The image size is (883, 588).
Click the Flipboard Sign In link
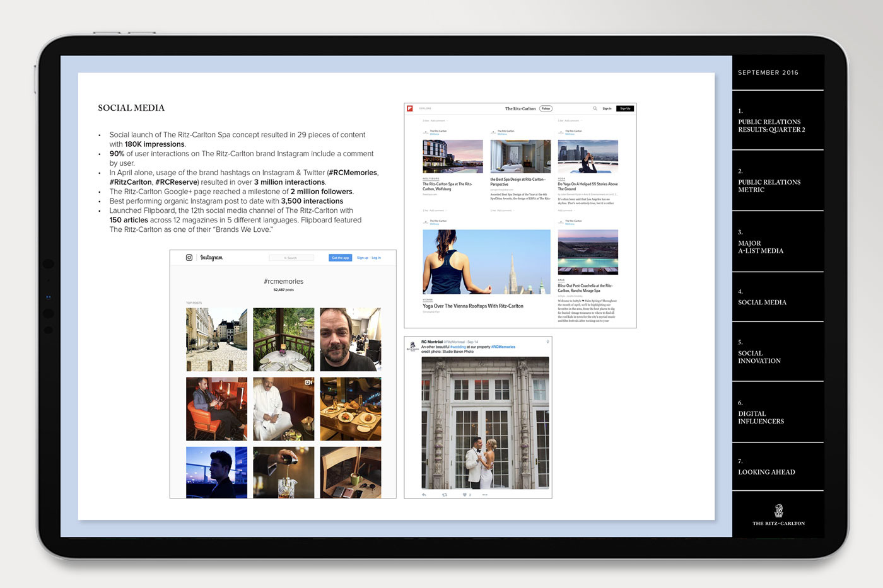(x=607, y=108)
